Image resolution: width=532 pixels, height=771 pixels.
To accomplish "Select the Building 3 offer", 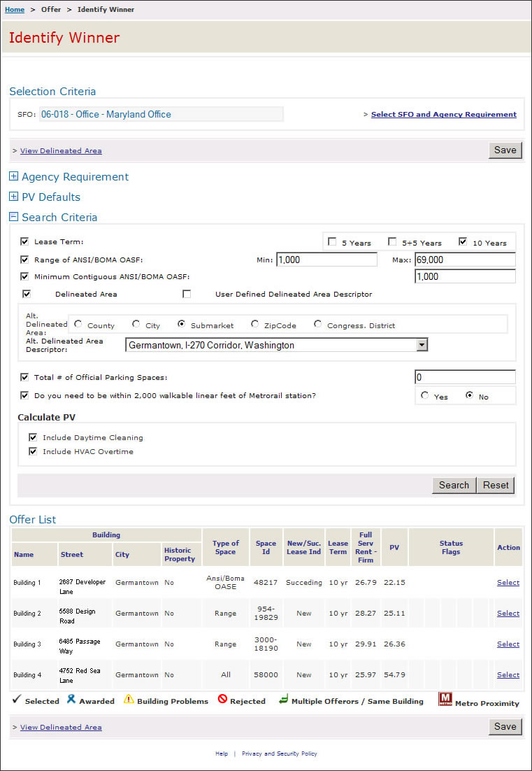I will (x=508, y=644).
